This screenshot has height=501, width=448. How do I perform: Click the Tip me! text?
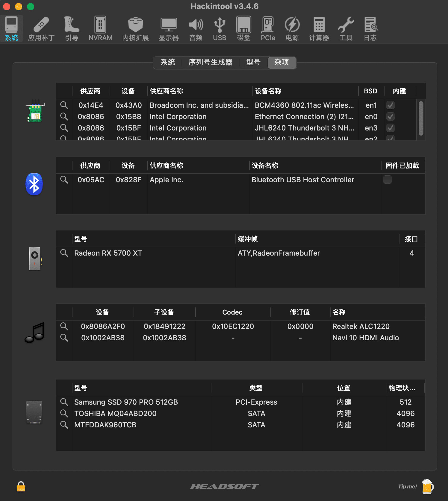[407, 487]
